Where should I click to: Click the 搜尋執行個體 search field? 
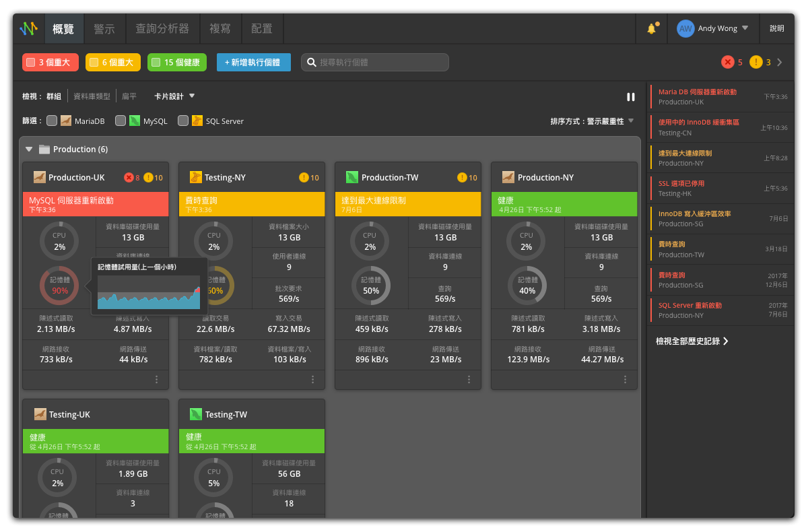click(375, 63)
